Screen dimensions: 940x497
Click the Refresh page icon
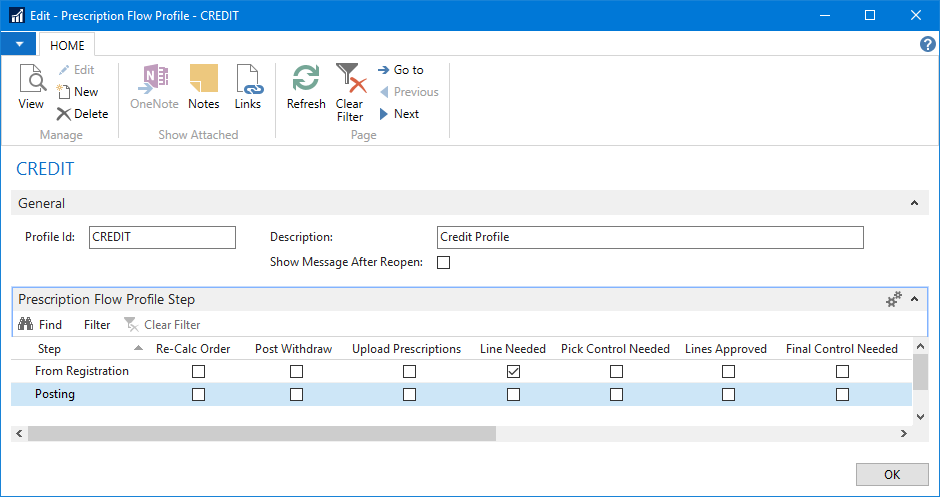tap(306, 87)
